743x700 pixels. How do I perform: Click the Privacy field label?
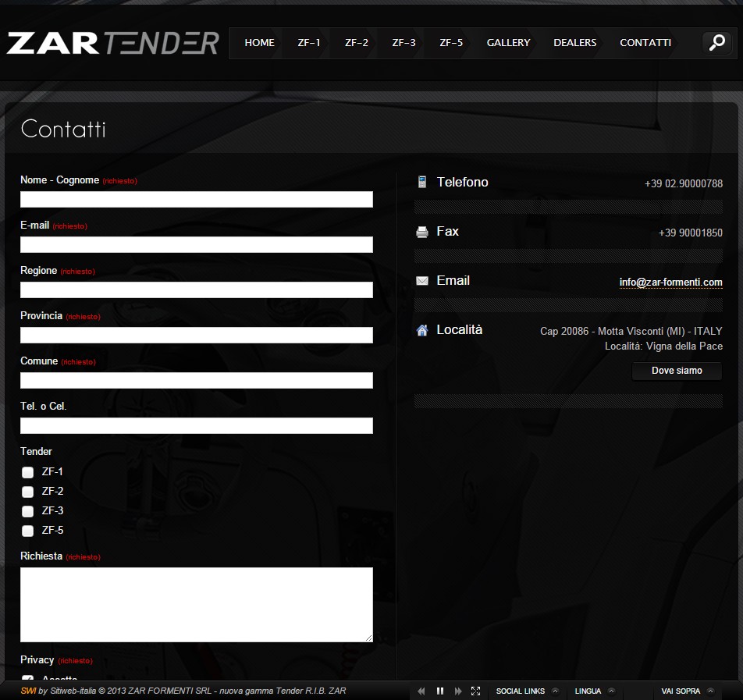pos(37,659)
